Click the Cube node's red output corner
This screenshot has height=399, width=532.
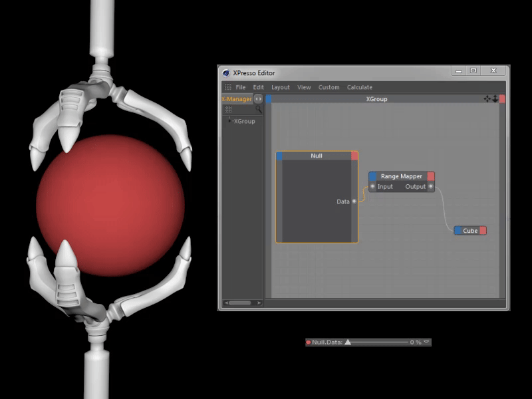[483, 231]
